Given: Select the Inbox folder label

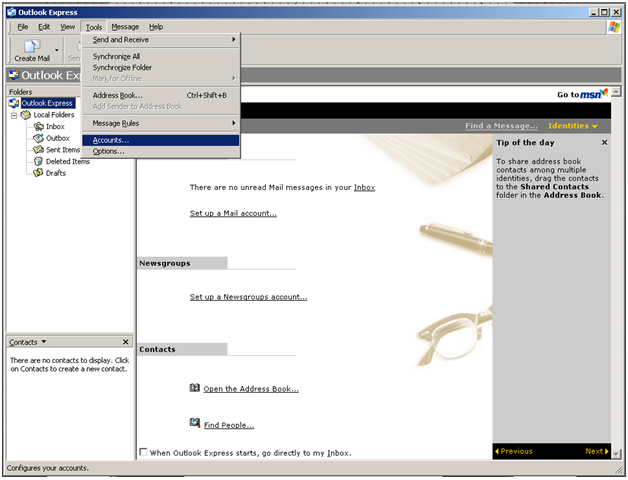Looking at the screenshot, I should coord(55,127).
